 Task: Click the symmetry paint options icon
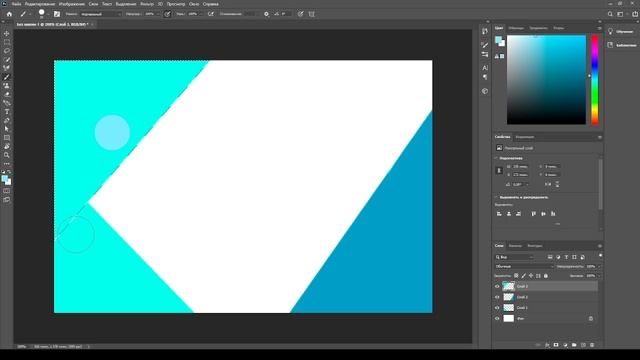311,14
